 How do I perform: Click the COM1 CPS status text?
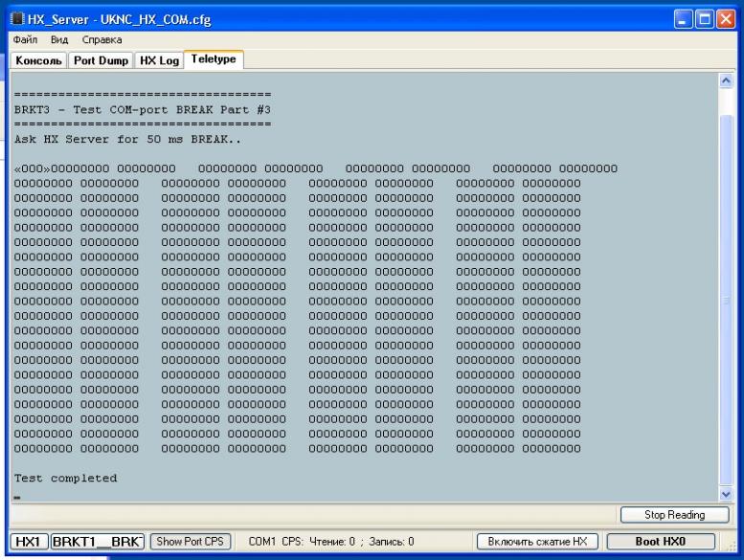pyautogui.click(x=330, y=541)
